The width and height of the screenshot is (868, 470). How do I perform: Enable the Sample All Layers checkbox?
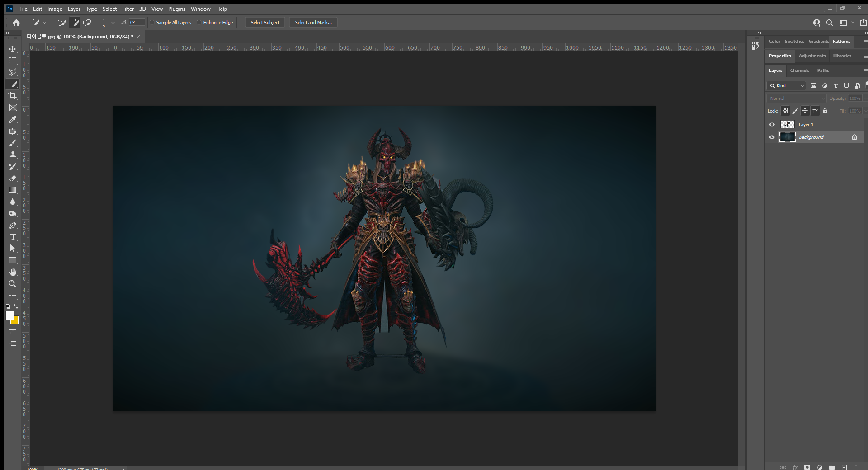click(152, 22)
